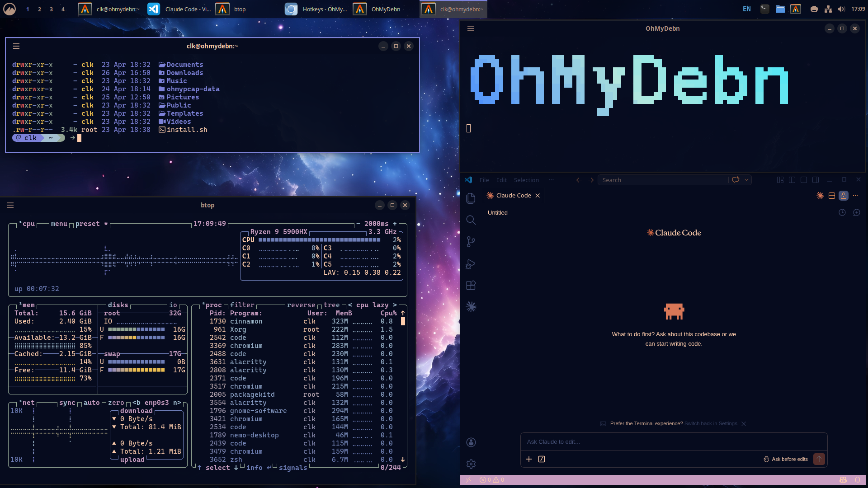Click the split editor layout icon
868x488 pixels.
pyautogui.click(x=832, y=196)
